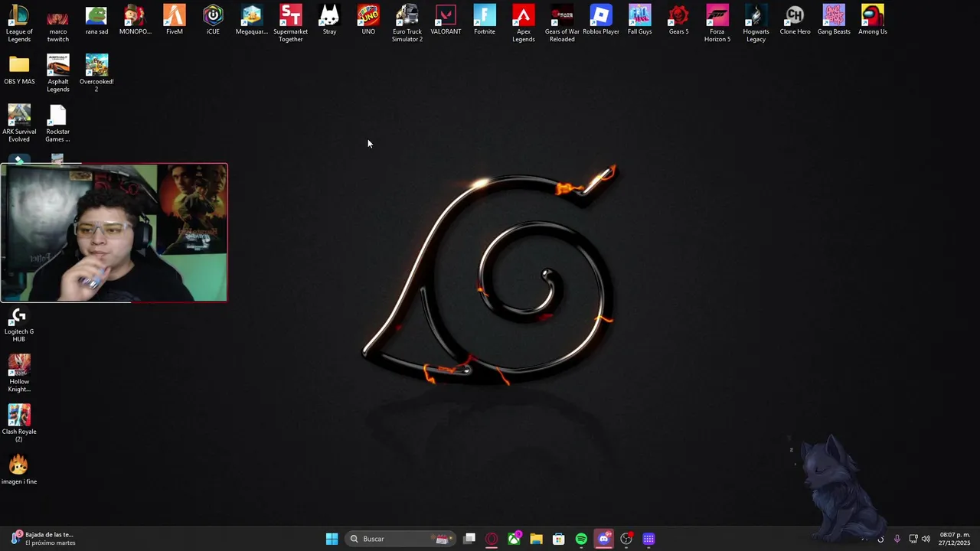980x551 pixels.
Task: Select the Clash Royale (2) shortcut
Action: point(19,423)
